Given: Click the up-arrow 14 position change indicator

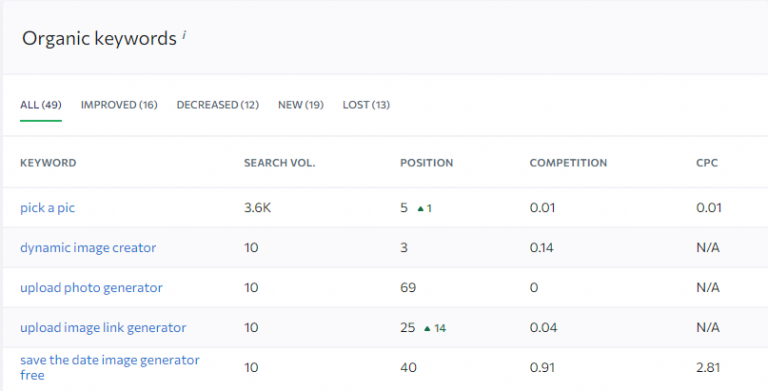Looking at the screenshot, I should 435,328.
